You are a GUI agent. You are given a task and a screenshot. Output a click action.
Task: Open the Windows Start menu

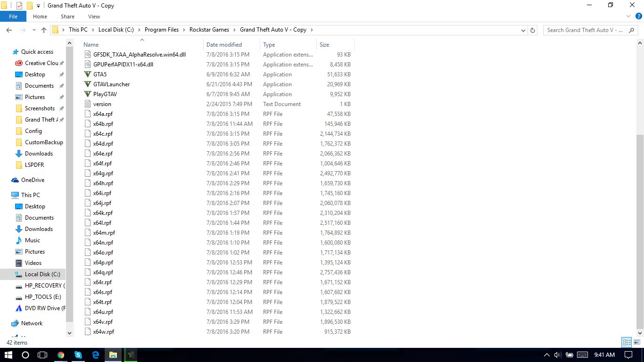tap(8, 355)
